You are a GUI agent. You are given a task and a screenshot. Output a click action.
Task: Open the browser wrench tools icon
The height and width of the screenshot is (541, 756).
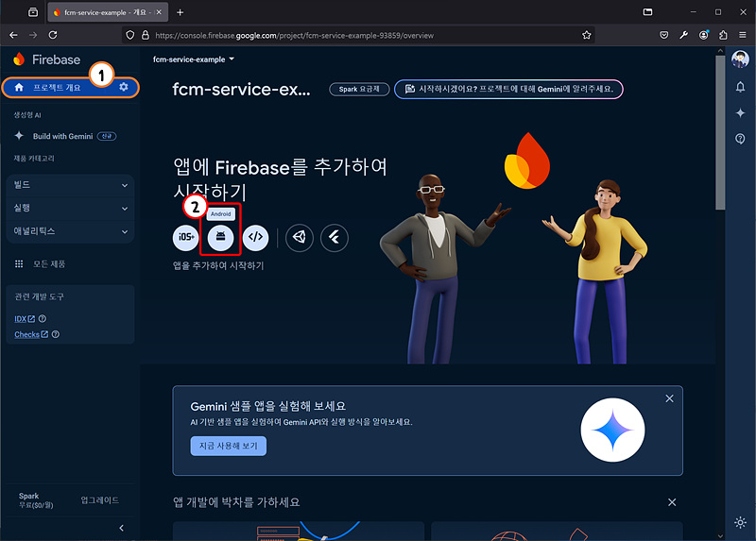(x=683, y=35)
